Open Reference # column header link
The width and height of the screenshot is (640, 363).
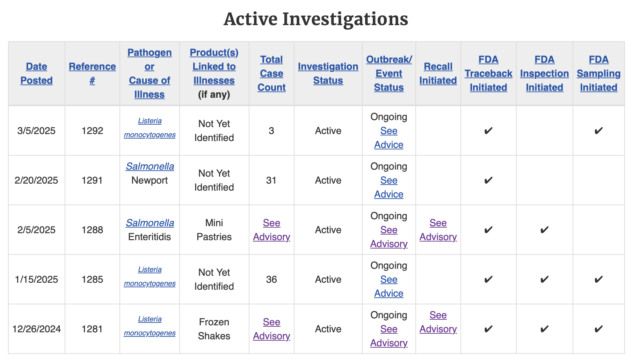92,73
